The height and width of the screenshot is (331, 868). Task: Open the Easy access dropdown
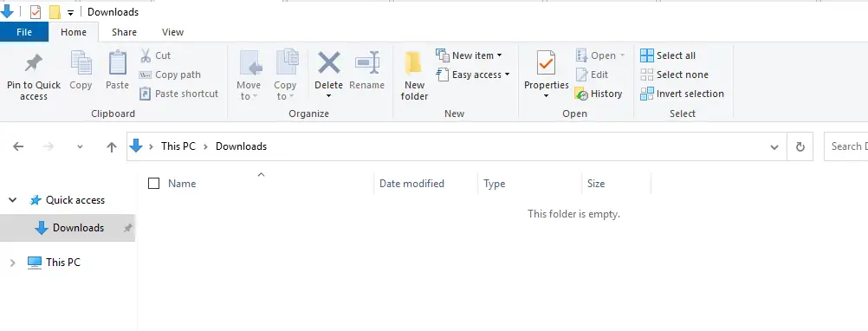[x=473, y=75]
